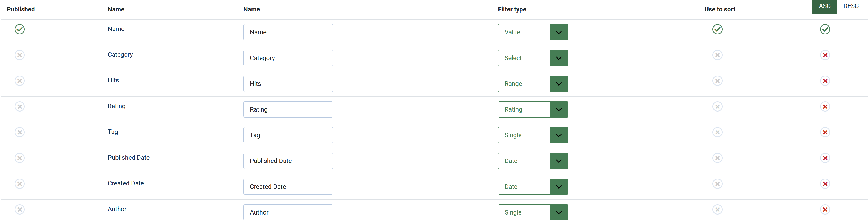Click the Filter type column header

(x=512, y=9)
